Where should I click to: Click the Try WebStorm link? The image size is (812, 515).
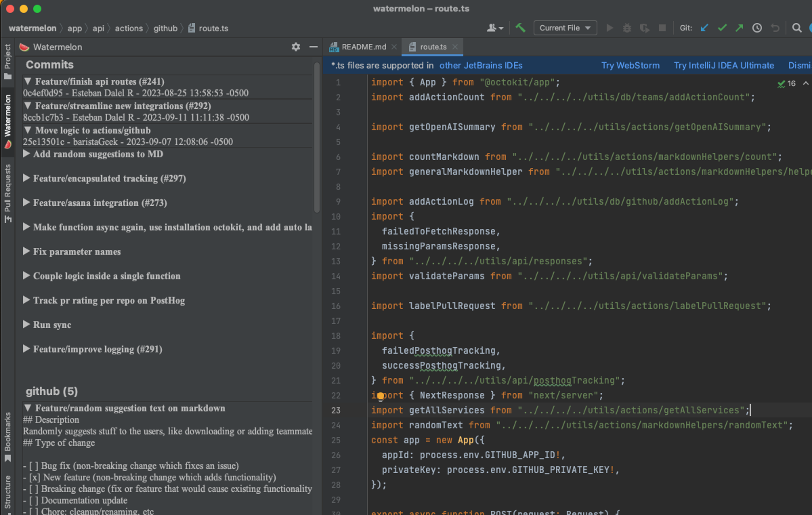click(630, 65)
